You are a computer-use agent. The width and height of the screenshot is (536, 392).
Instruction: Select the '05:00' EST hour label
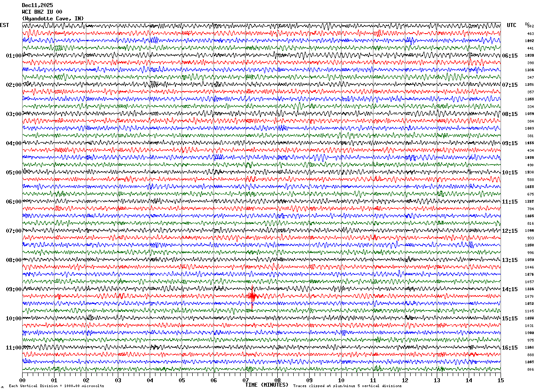point(14,173)
